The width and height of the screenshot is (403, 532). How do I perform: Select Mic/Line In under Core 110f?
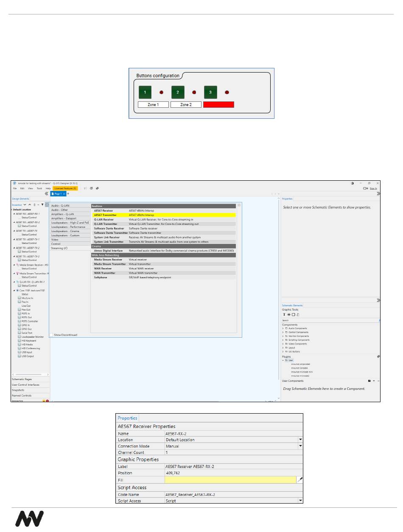tap(27, 298)
